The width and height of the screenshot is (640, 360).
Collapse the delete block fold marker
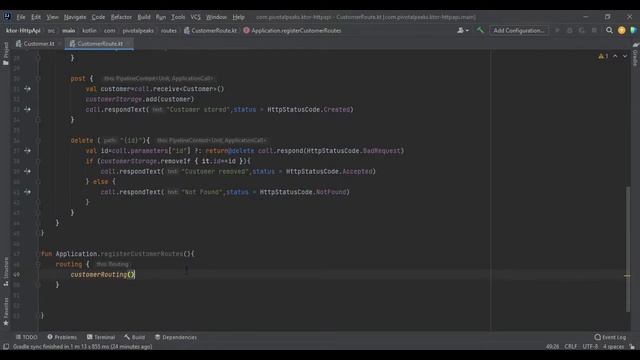38,140
